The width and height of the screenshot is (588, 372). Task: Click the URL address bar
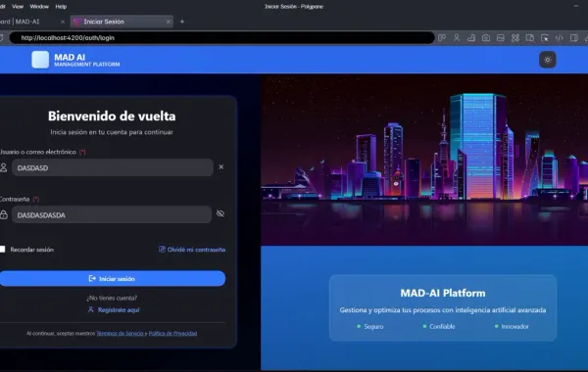(x=221, y=38)
